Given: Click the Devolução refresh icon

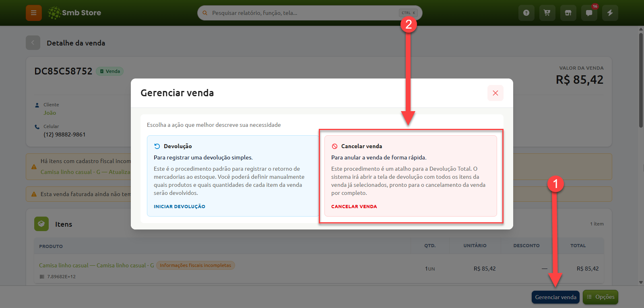Looking at the screenshot, I should (x=157, y=146).
